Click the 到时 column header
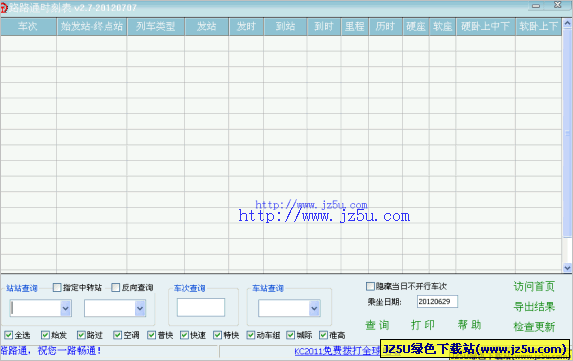Viewport: 573px width, 361px height. coord(324,26)
